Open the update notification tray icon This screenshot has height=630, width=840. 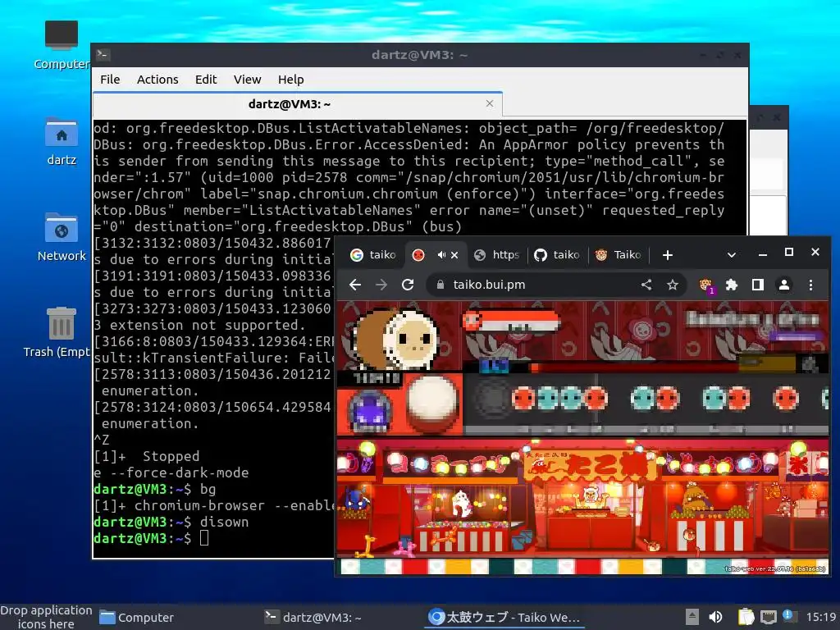click(789, 616)
